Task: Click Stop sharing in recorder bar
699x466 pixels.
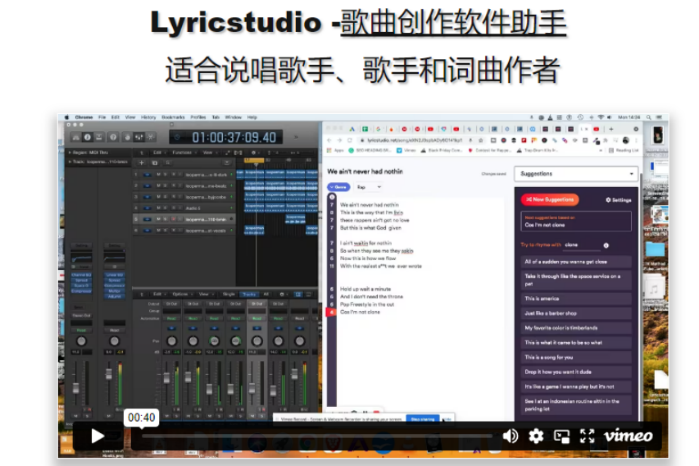Action: 423,419
